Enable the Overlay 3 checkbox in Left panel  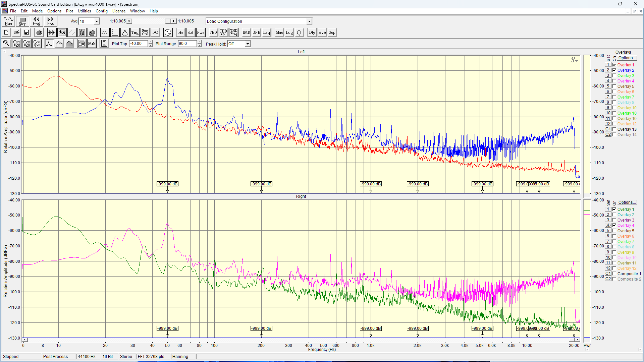point(614,76)
